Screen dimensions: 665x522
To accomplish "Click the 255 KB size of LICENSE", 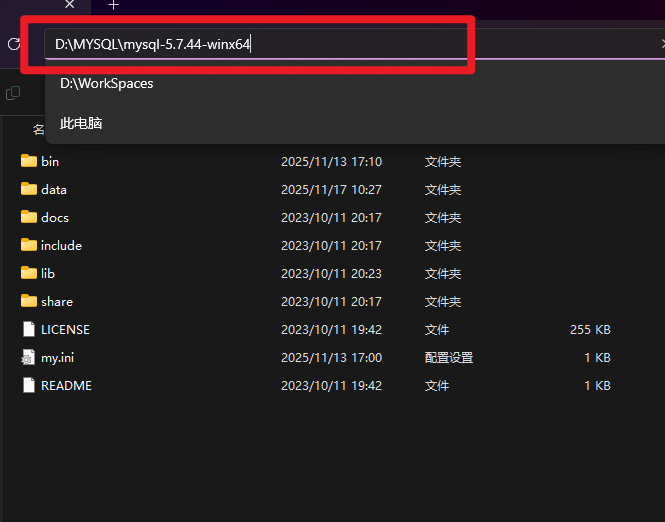I will pos(590,329).
